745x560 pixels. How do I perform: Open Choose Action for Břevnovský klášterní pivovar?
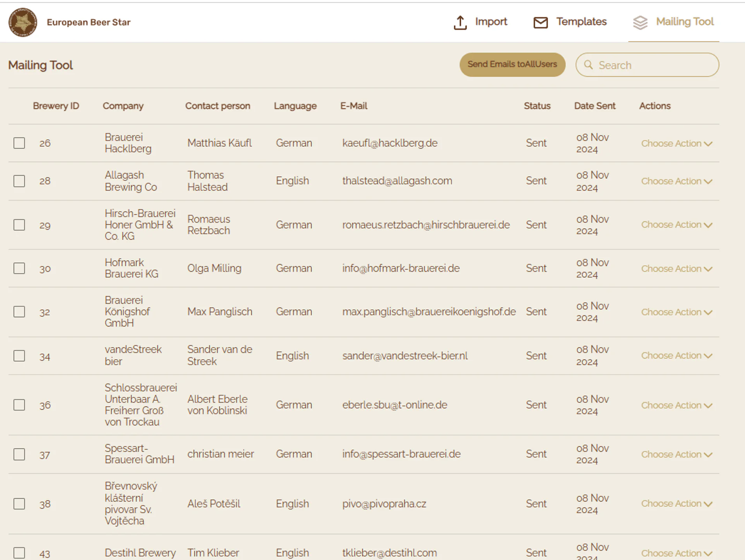(676, 504)
